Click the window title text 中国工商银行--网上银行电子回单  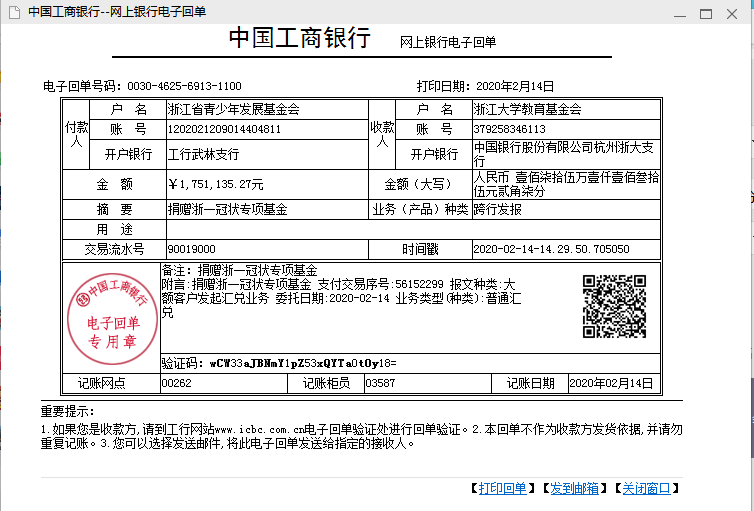click(x=117, y=12)
